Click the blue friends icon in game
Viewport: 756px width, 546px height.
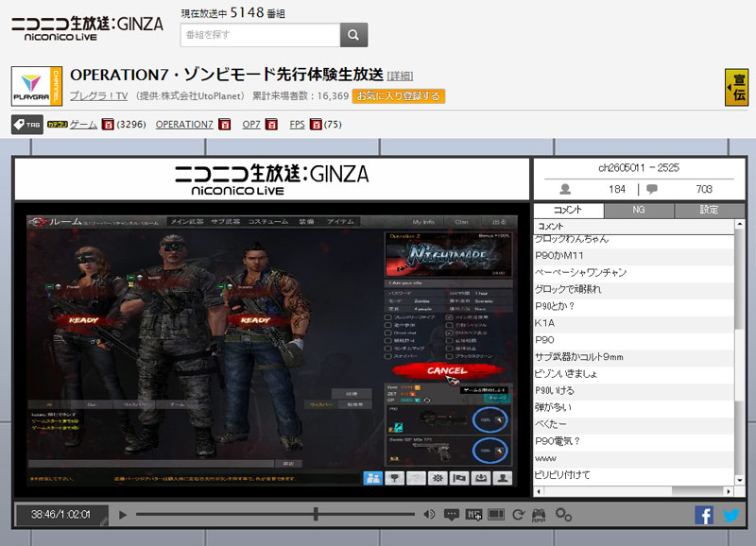point(372,478)
